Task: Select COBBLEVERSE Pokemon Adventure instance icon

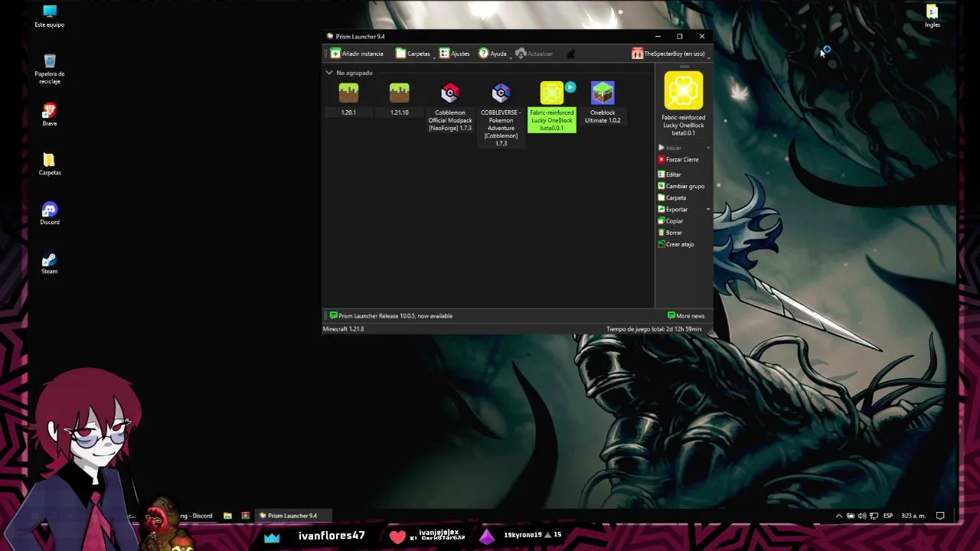Action: (501, 93)
